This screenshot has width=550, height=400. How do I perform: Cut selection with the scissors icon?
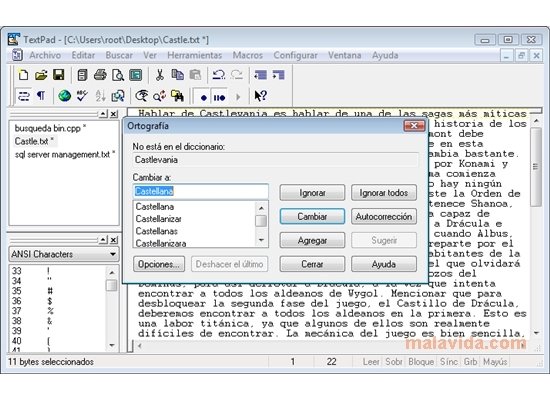[x=160, y=75]
